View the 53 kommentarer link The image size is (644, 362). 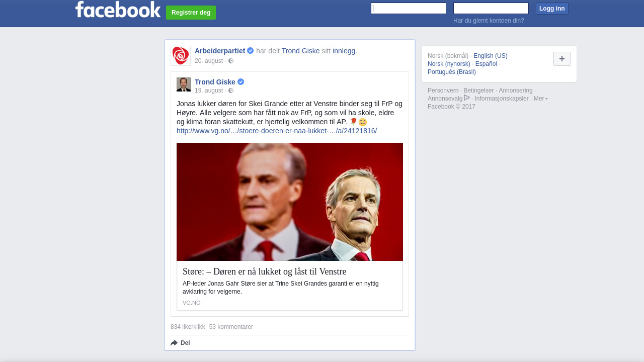[x=231, y=327]
